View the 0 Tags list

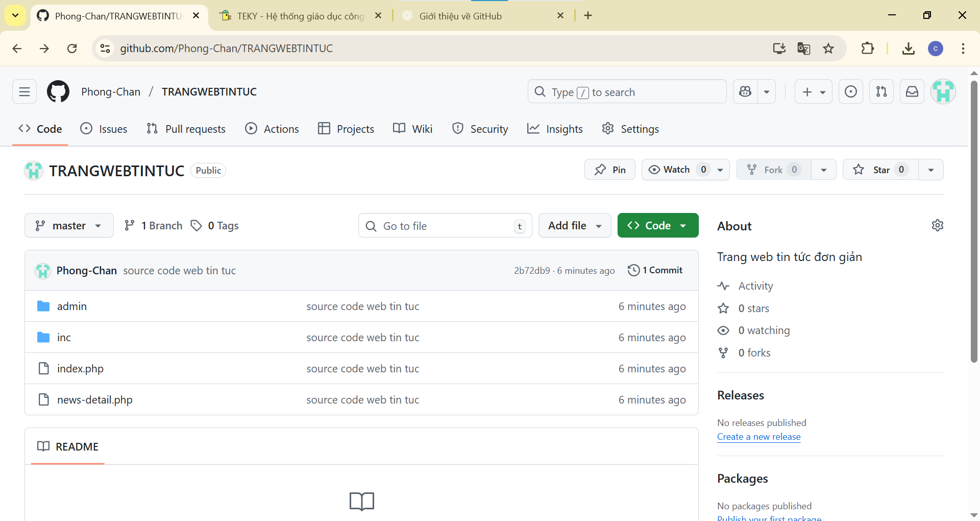pyautogui.click(x=214, y=225)
